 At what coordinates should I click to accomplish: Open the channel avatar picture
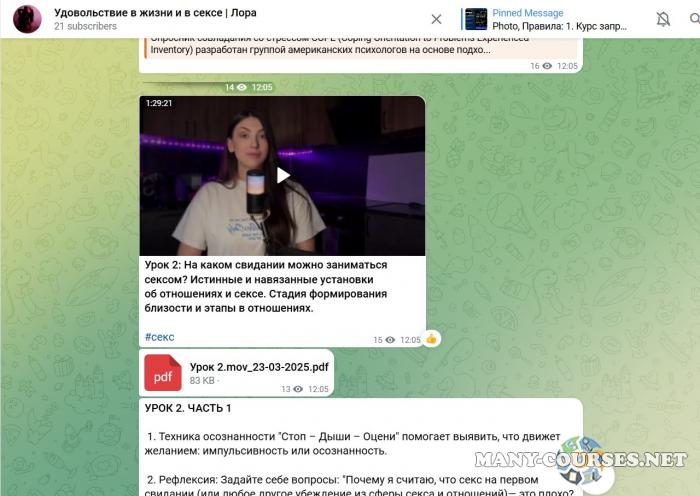coord(27,19)
